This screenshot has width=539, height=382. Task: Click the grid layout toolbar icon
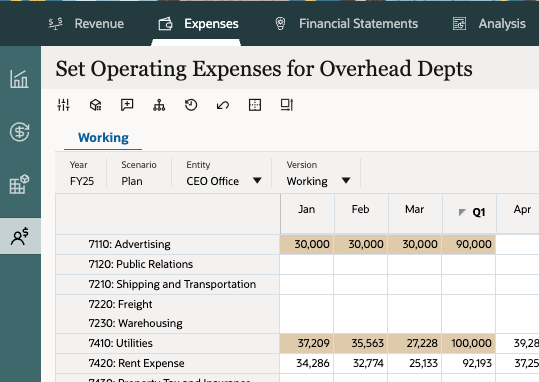pyautogui.click(x=255, y=105)
